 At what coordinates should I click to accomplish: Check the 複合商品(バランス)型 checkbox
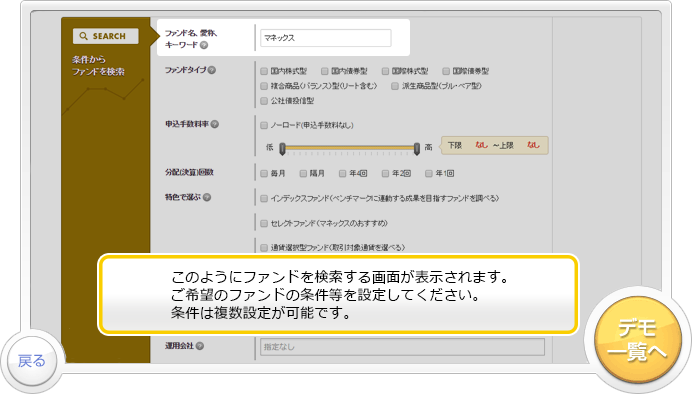click(264, 86)
